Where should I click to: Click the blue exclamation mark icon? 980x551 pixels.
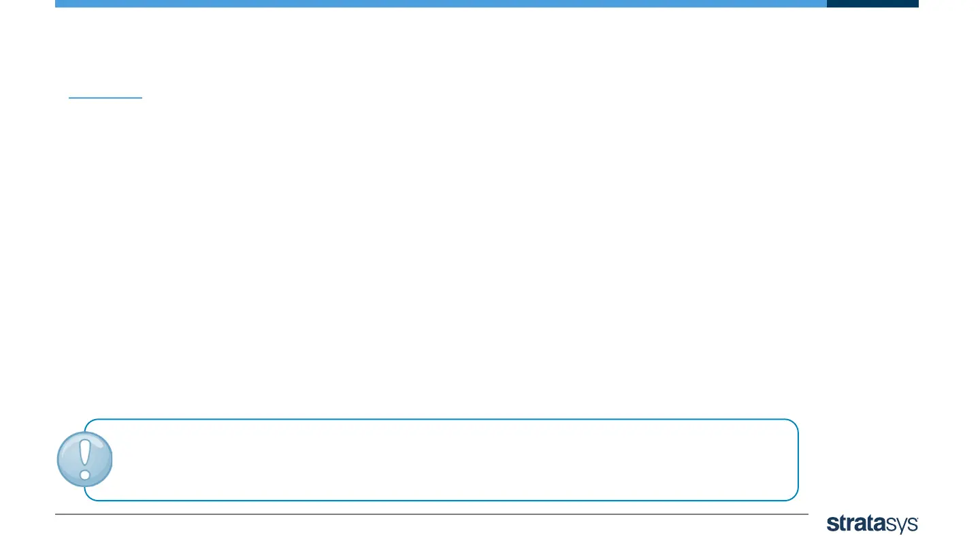84,460
